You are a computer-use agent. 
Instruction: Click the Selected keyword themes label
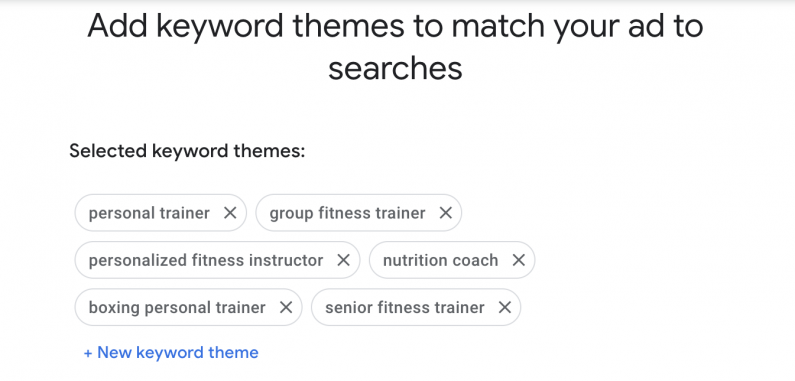click(x=187, y=151)
